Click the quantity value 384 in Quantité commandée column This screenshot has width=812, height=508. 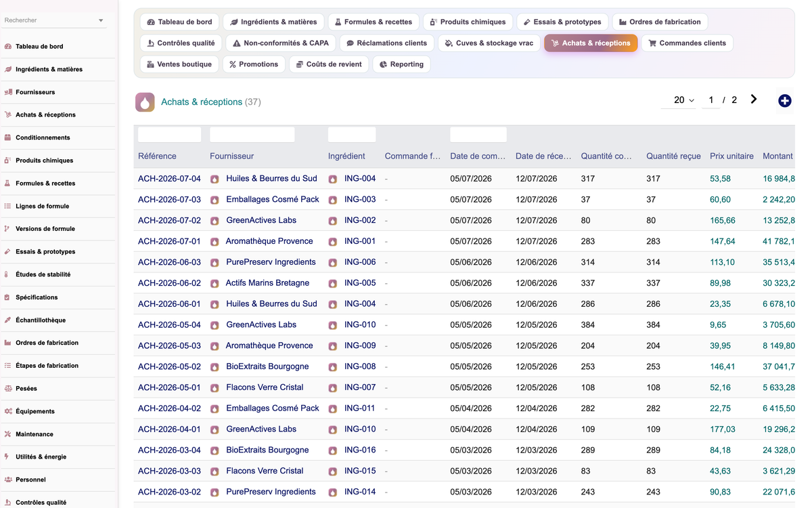(588, 324)
